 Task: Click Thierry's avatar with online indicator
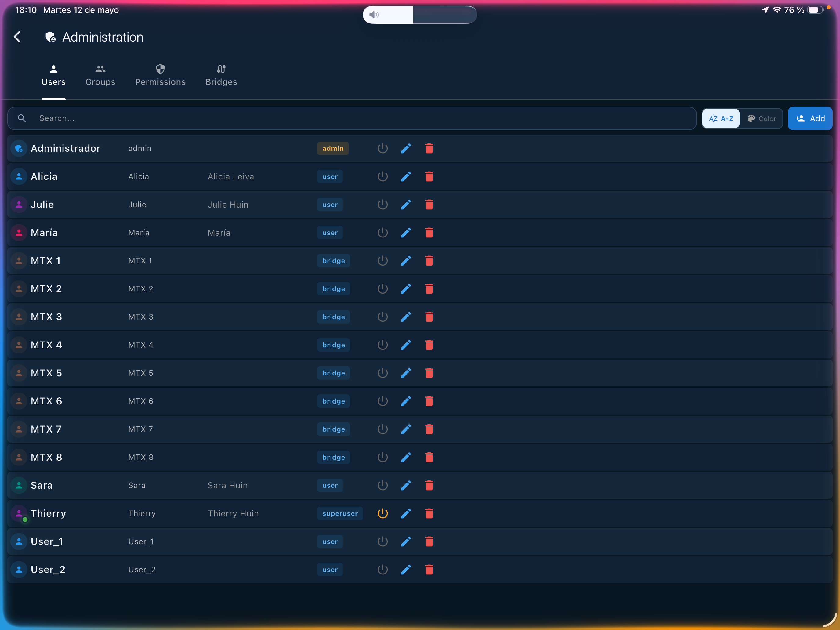[x=19, y=514]
